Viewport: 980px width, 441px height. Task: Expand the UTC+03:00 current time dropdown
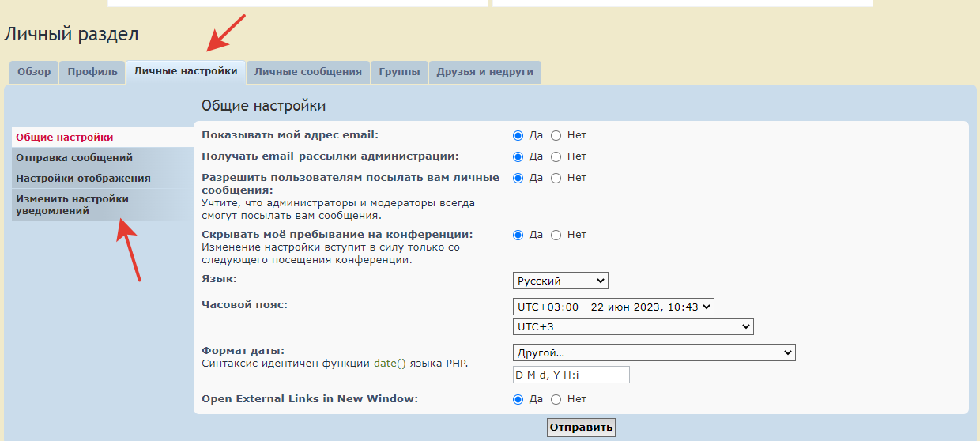[612, 307]
